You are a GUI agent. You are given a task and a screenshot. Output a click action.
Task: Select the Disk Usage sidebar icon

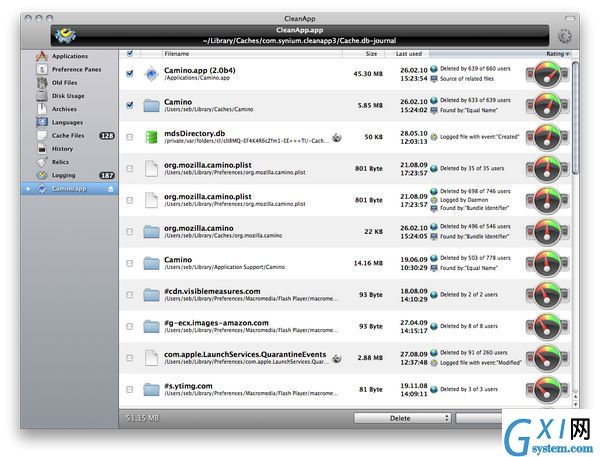42,96
